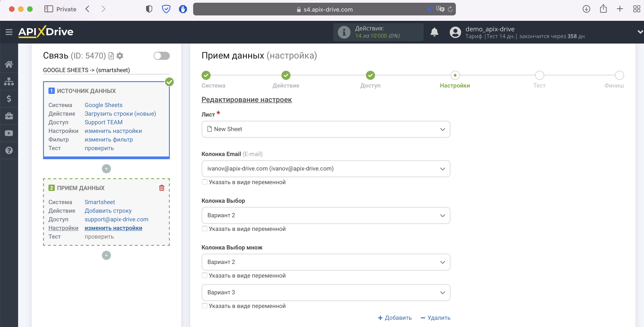Open Загрузить строки (новые) link
644x327 pixels.
click(x=120, y=113)
